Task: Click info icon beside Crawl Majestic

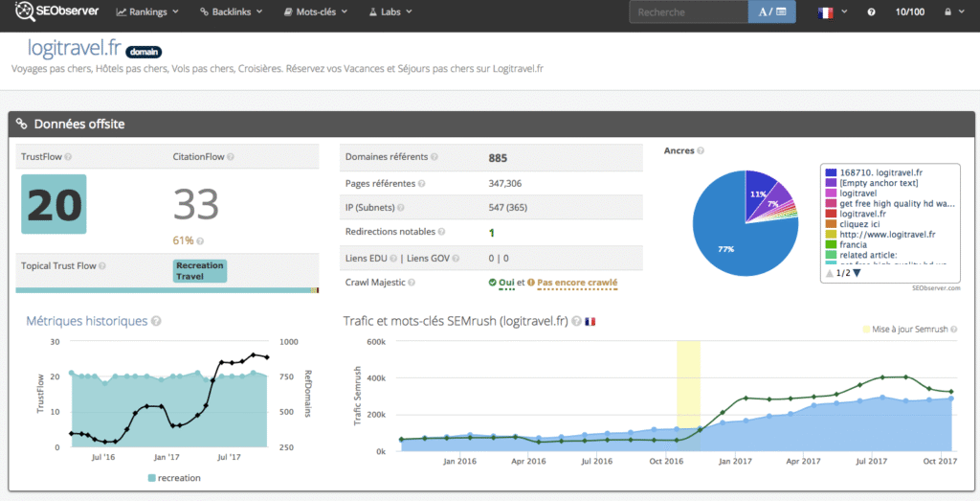Action: point(414,283)
